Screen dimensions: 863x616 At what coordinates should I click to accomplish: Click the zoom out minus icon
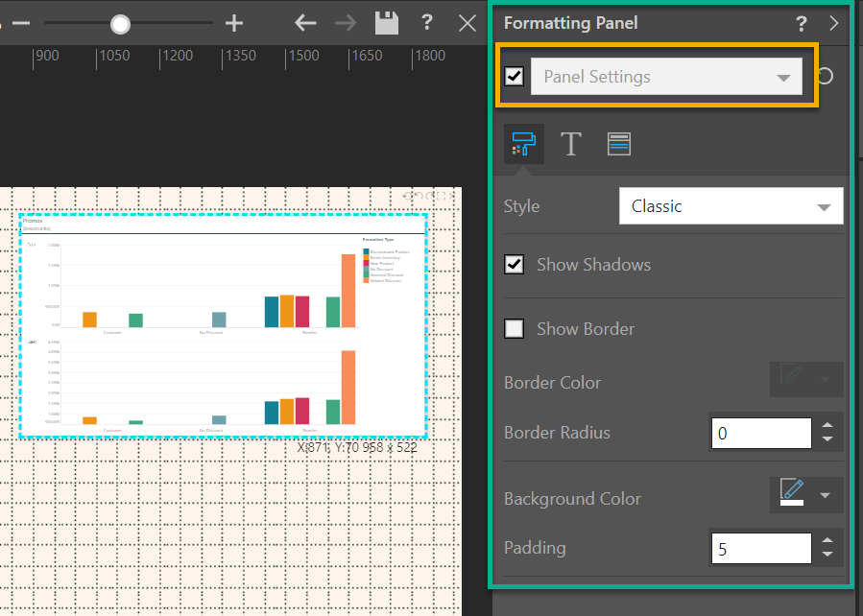click(x=21, y=23)
